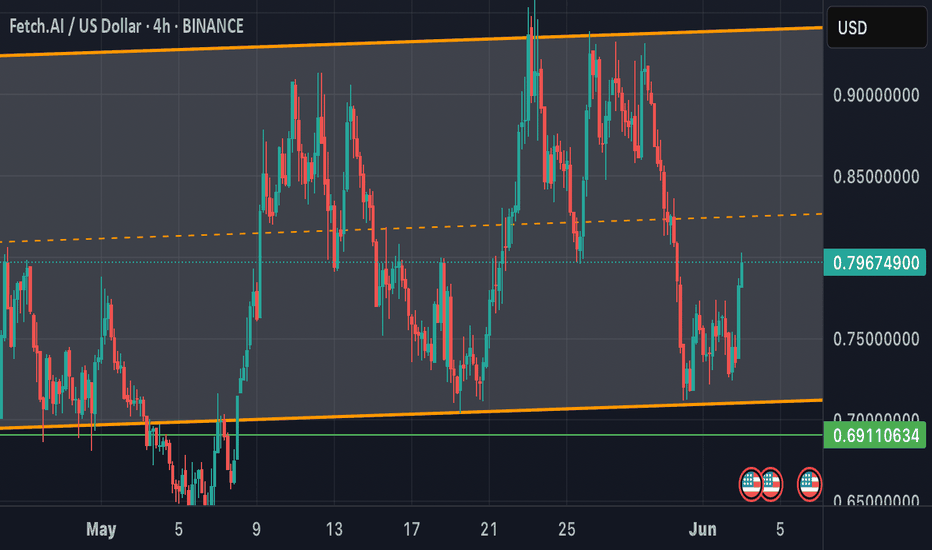Click the middle US economic event flag icon

pyautogui.click(x=772, y=484)
